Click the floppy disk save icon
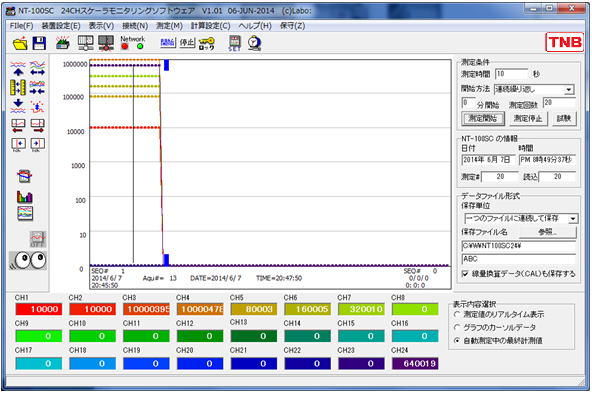Viewport: 592px width, 393px height. click(39, 43)
